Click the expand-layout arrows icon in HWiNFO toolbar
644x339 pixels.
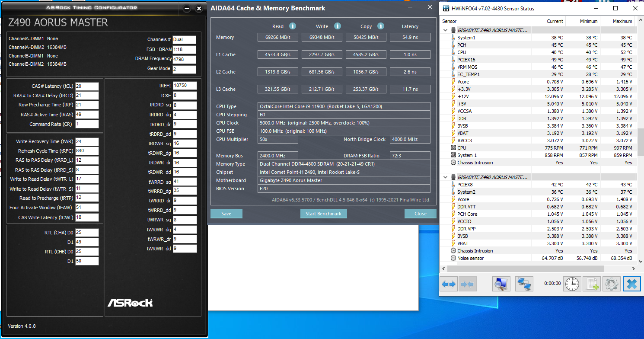pos(449,284)
